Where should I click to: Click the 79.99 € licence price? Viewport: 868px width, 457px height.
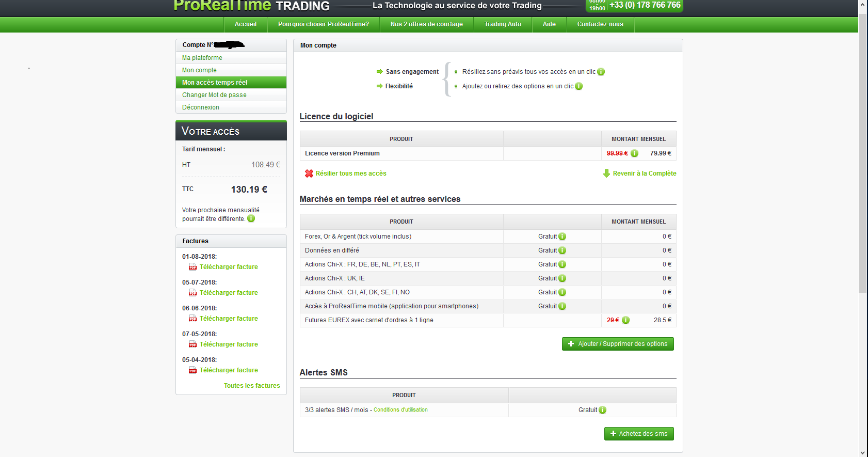point(661,153)
